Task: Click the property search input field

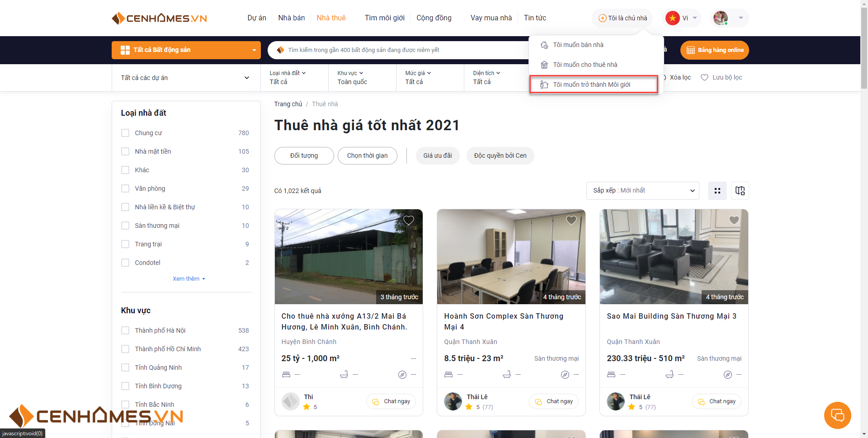Action: (x=398, y=50)
